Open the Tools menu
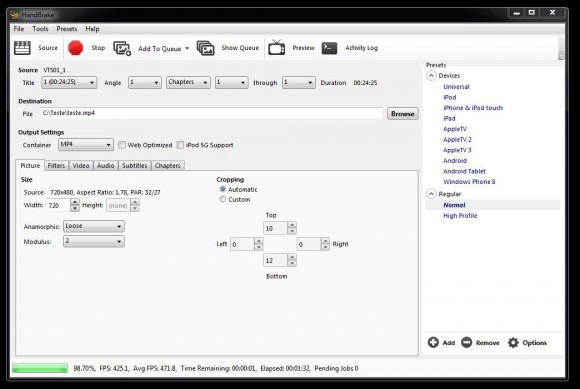 (x=40, y=29)
